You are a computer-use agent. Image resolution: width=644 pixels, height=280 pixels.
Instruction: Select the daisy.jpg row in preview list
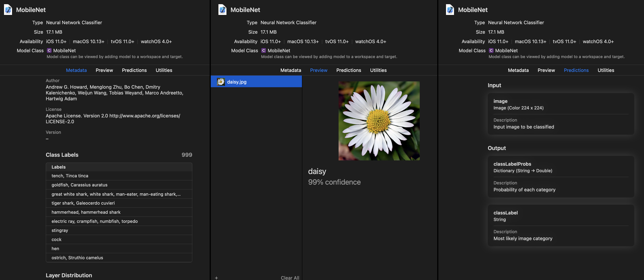point(256,82)
